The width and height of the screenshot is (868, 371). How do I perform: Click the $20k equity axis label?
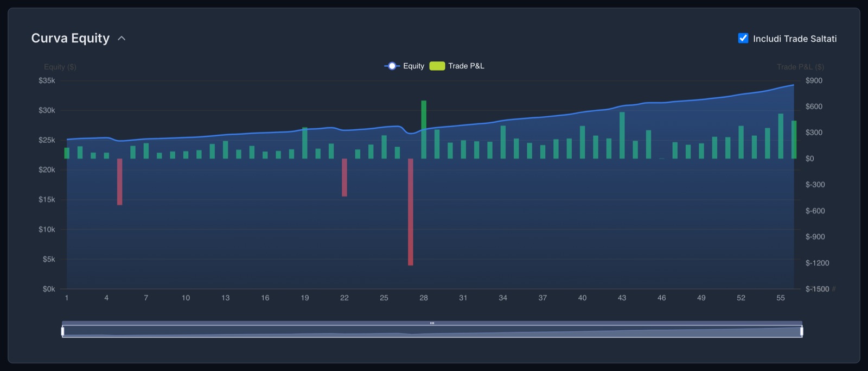[x=47, y=169]
